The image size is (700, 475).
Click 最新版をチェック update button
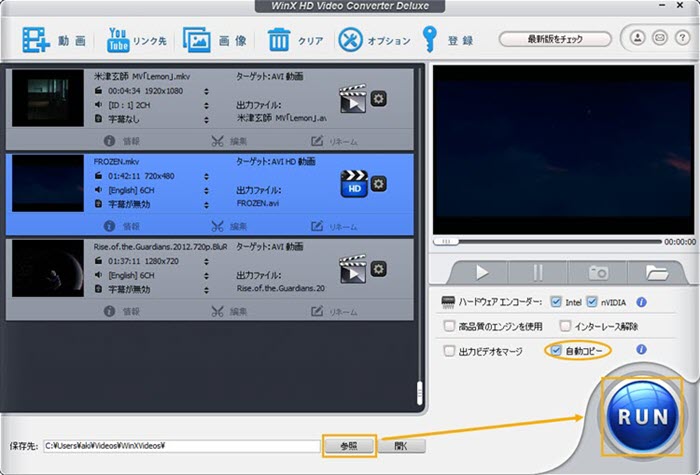pyautogui.click(x=555, y=39)
